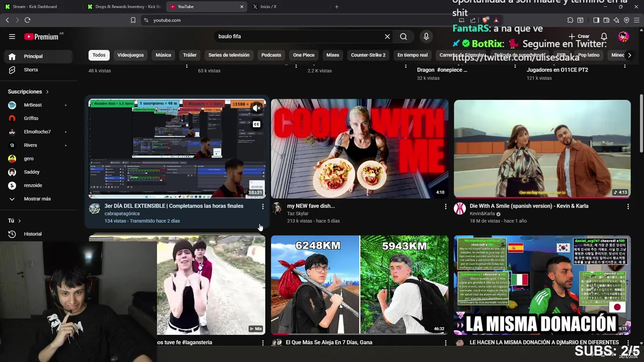Share this page from address bar
This screenshot has width=644, height=362.
[x=472, y=20]
